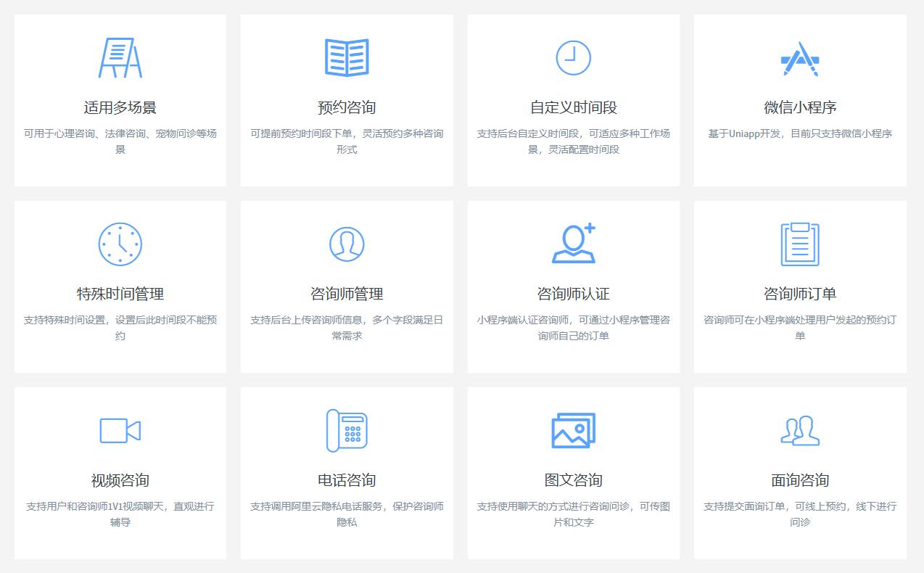Viewport: 924px width, 573px height.
Task: Click the dotted clock icon for 特殊时间管理
Action: pos(120,244)
